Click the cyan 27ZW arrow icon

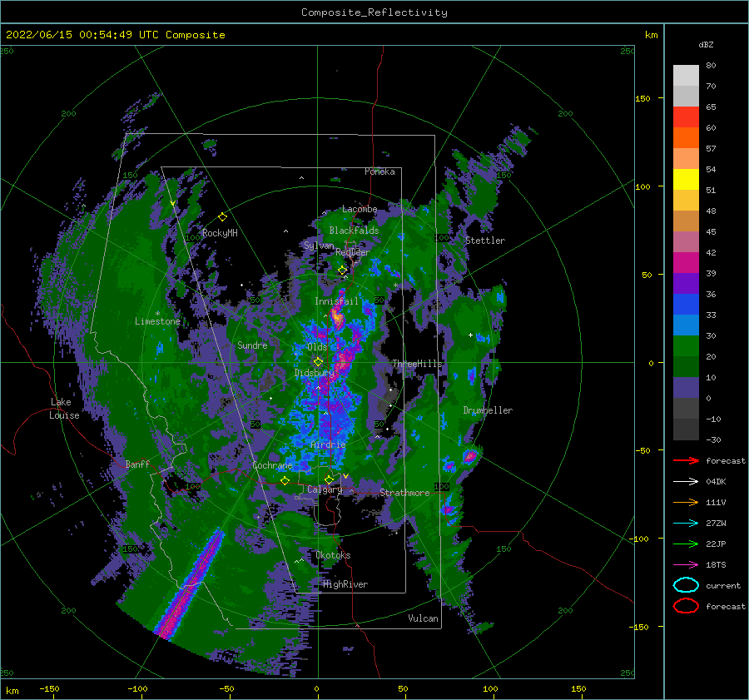tap(686, 524)
